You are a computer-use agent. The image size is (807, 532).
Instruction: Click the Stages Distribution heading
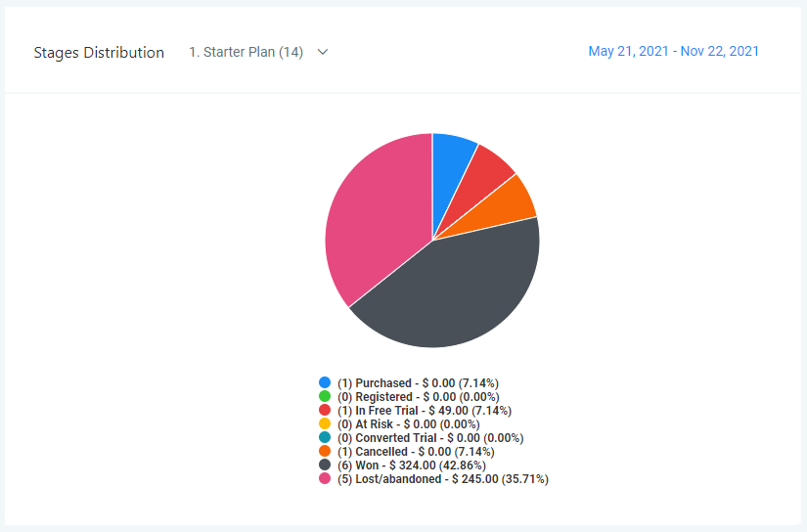[99, 53]
